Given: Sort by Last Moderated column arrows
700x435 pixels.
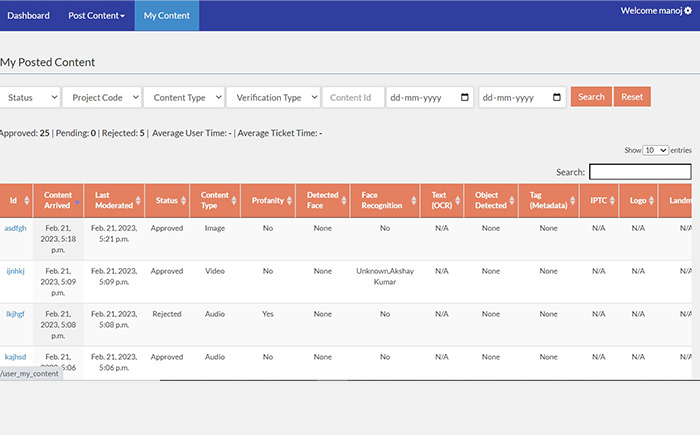Looking at the screenshot, I should click(138, 201).
